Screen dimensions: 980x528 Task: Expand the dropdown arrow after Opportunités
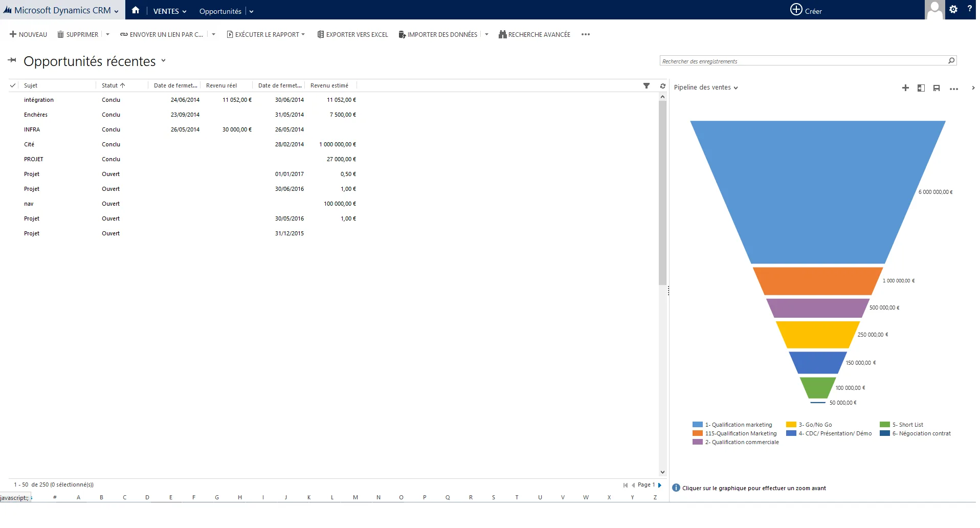tap(251, 11)
